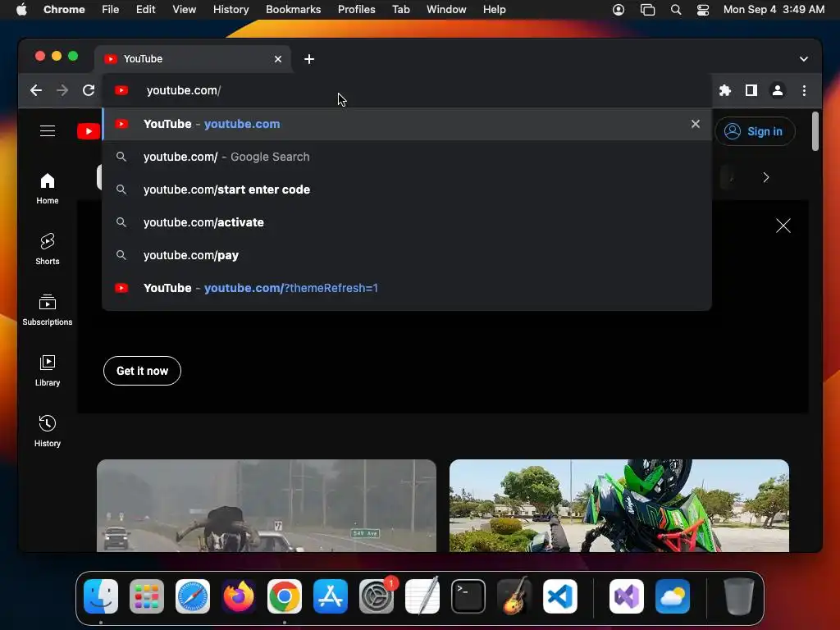Screen dimensions: 840x630
Task: Open the Chrome menu in menu bar
Action: pos(64,10)
